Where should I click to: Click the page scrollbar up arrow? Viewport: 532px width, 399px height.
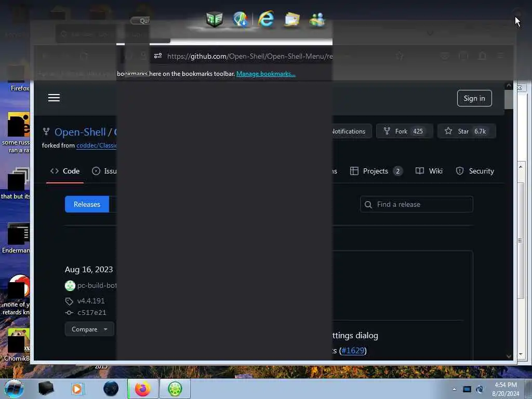[509, 86]
